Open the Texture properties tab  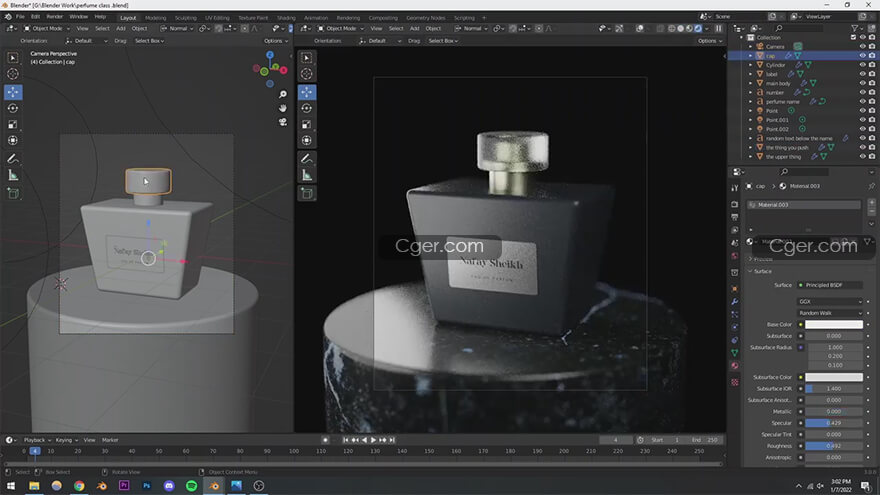(x=735, y=382)
